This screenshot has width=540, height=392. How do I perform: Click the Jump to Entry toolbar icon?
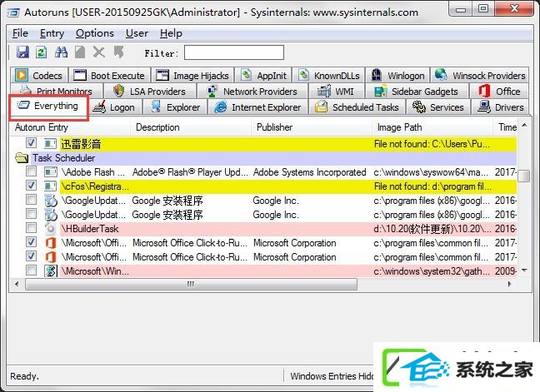click(x=118, y=52)
